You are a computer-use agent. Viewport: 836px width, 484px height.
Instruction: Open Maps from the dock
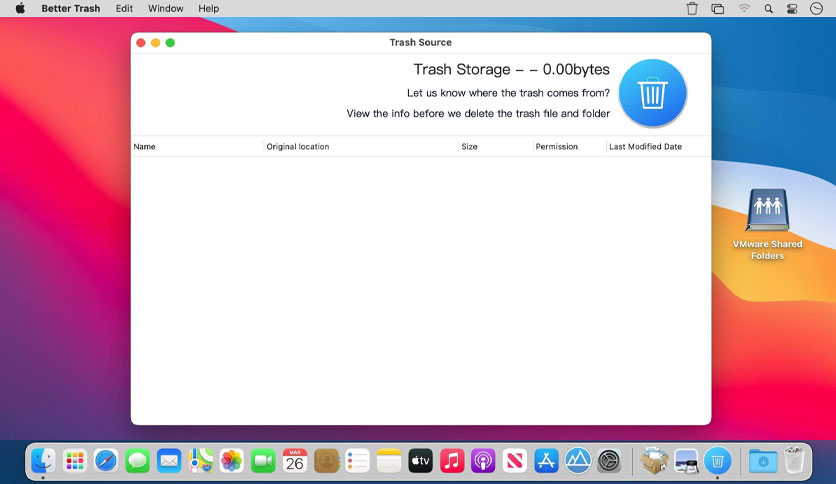click(x=200, y=461)
